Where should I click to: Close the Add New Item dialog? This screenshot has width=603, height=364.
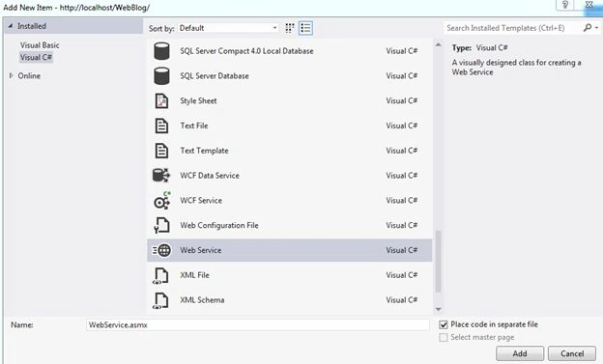click(589, 5)
